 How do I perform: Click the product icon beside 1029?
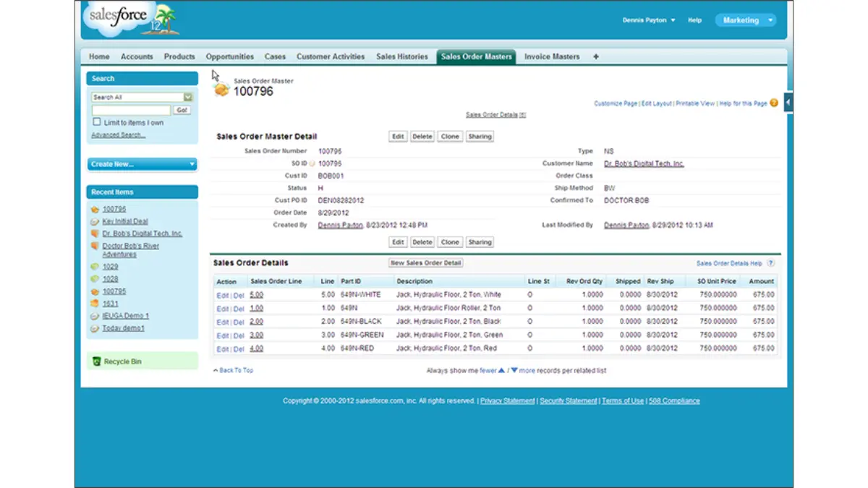point(95,266)
